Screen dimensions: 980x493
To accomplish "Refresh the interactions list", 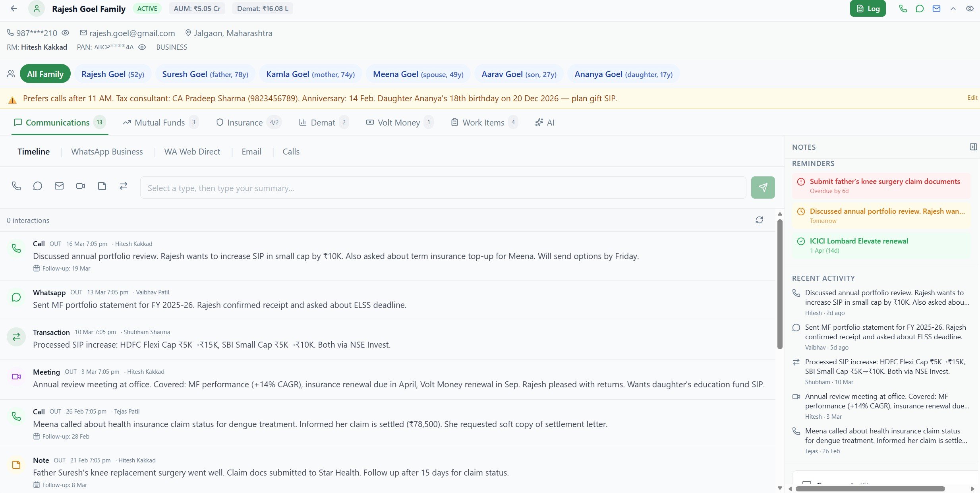I will click(759, 220).
